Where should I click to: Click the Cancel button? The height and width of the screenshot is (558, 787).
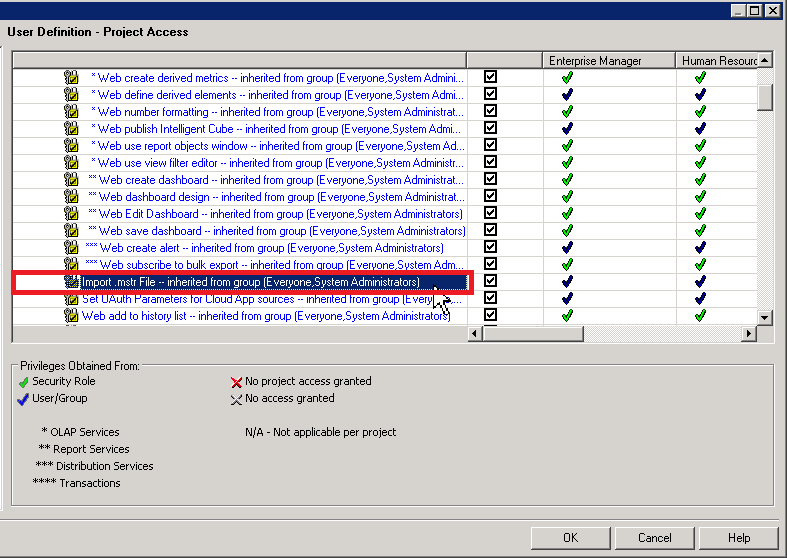[x=654, y=538]
